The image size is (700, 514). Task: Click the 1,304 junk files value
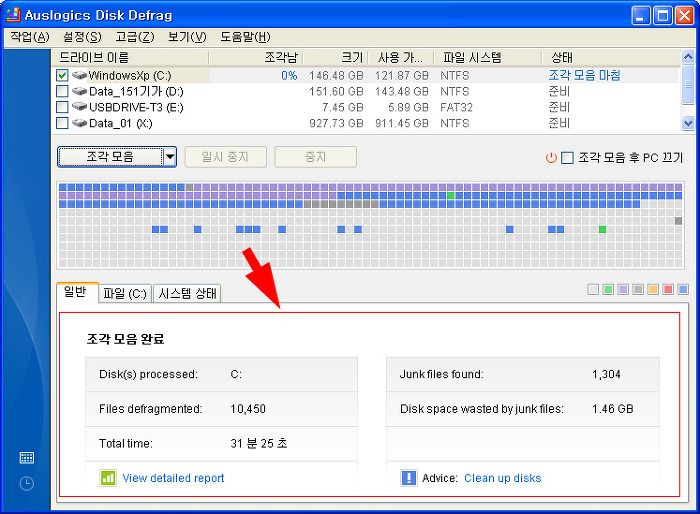coord(606,374)
